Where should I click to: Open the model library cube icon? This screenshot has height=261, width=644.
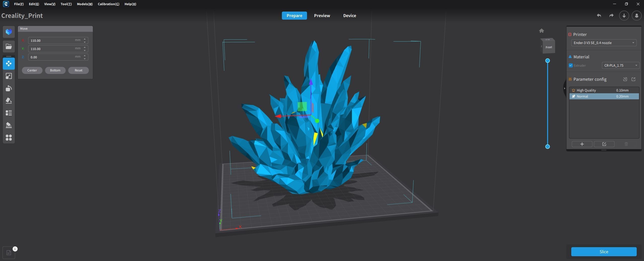[x=9, y=32]
